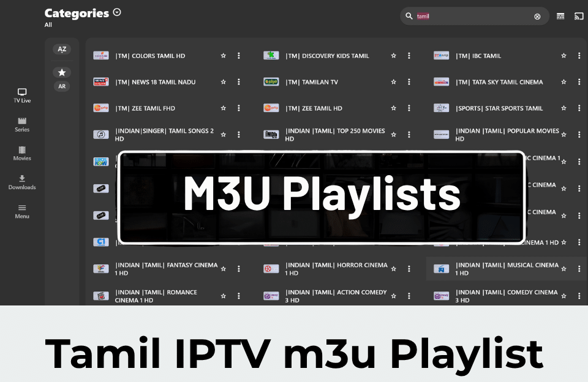Click TAMILAN TV channel logo
The width and height of the screenshot is (588, 382).
coord(271,81)
